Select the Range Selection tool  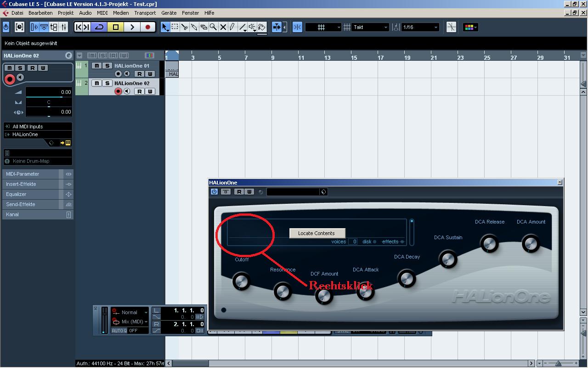point(175,27)
